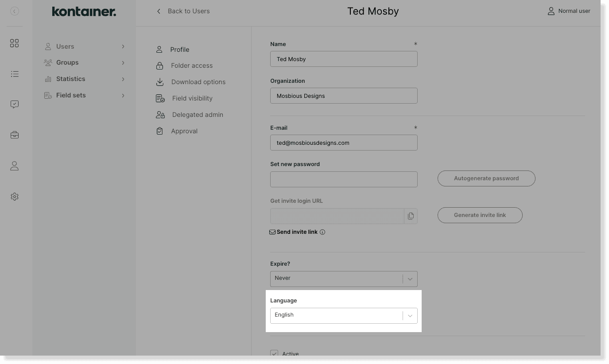609x364 pixels.
Task: Open the Folder access section icon
Action: (159, 66)
